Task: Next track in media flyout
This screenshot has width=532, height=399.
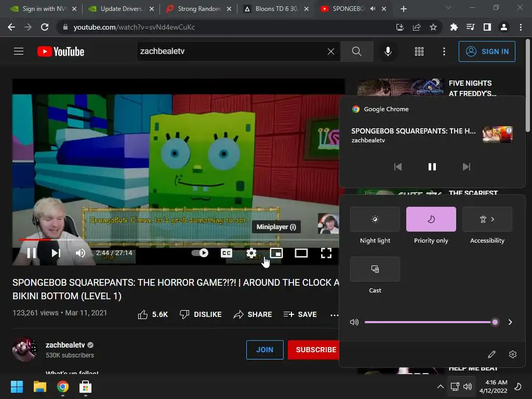Action: click(467, 167)
